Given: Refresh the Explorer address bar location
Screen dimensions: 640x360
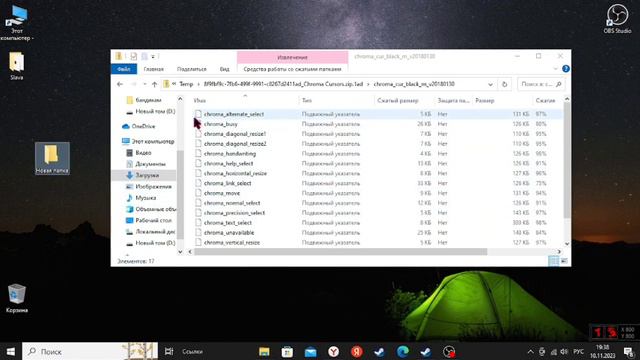Looking at the screenshot, I should click(504, 84).
